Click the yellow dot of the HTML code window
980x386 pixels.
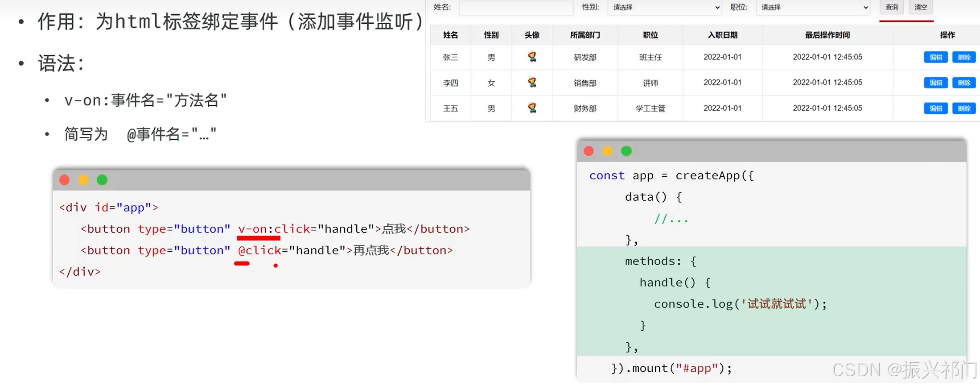coord(83,180)
